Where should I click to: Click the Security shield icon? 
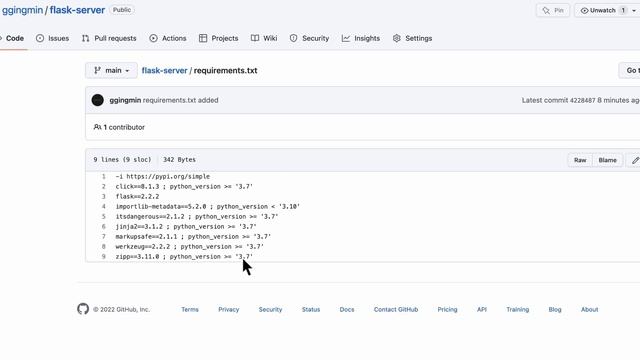point(293,38)
